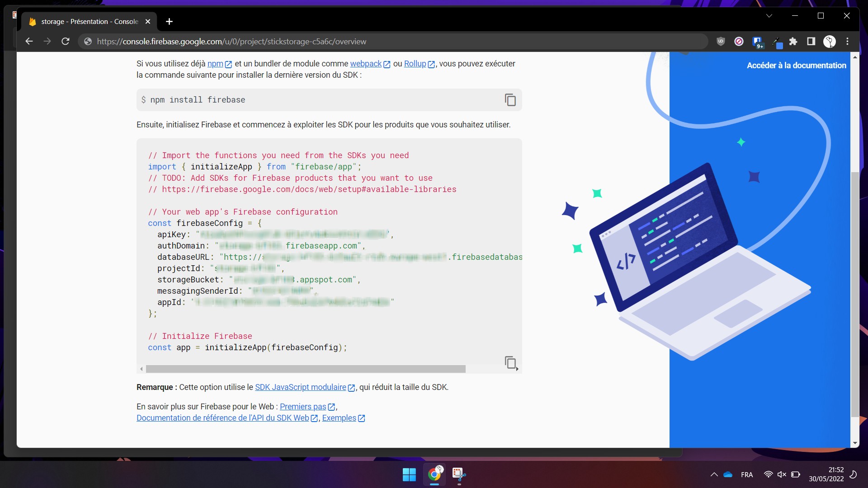Click the focus assist moon icon
This screenshot has height=488, width=868.
[x=853, y=474]
